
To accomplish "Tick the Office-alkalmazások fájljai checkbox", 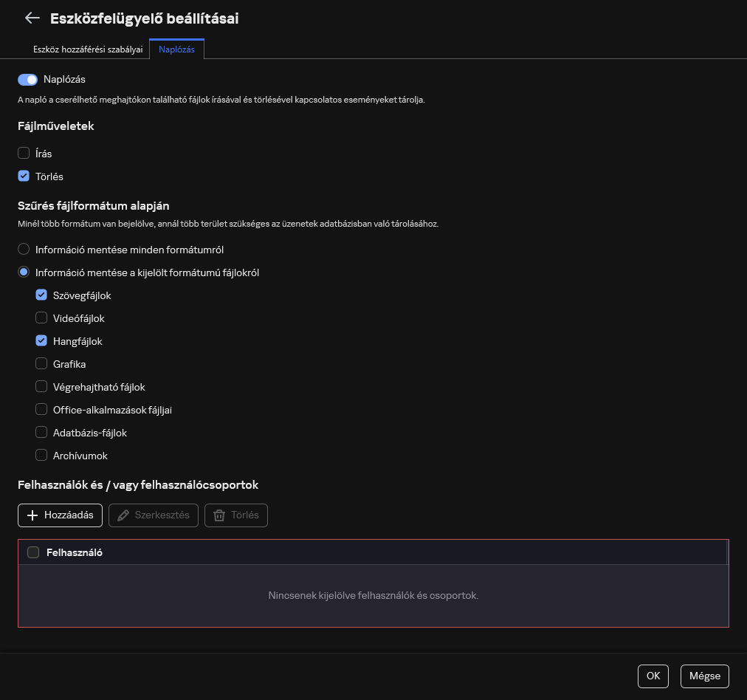I will pyautogui.click(x=41, y=410).
